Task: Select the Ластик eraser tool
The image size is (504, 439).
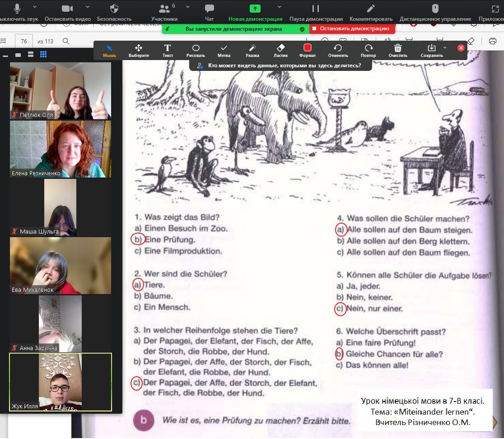Action: coord(280,50)
